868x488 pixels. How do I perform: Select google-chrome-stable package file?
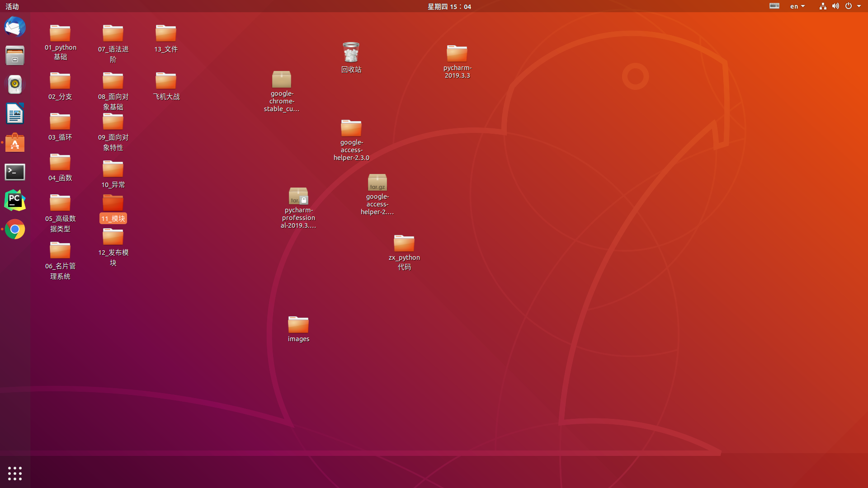(x=282, y=91)
